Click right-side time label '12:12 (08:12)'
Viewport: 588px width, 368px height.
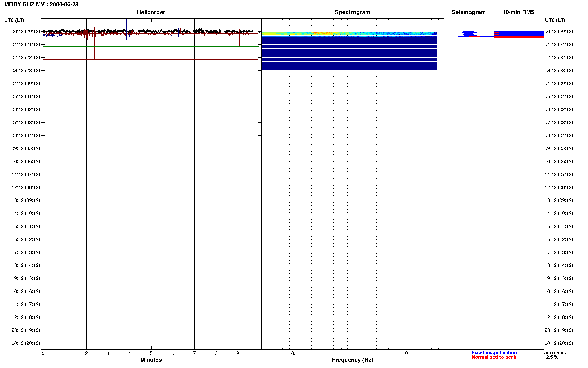pos(559,187)
